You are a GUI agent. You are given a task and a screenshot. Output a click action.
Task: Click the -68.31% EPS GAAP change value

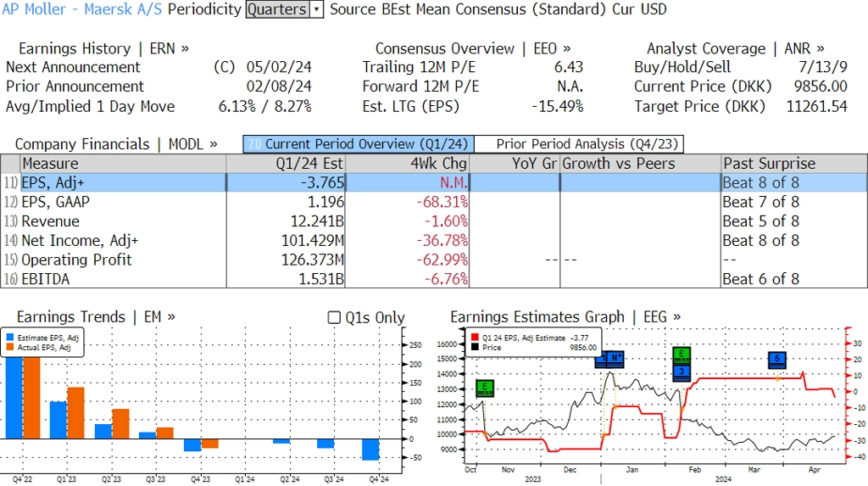(442, 202)
